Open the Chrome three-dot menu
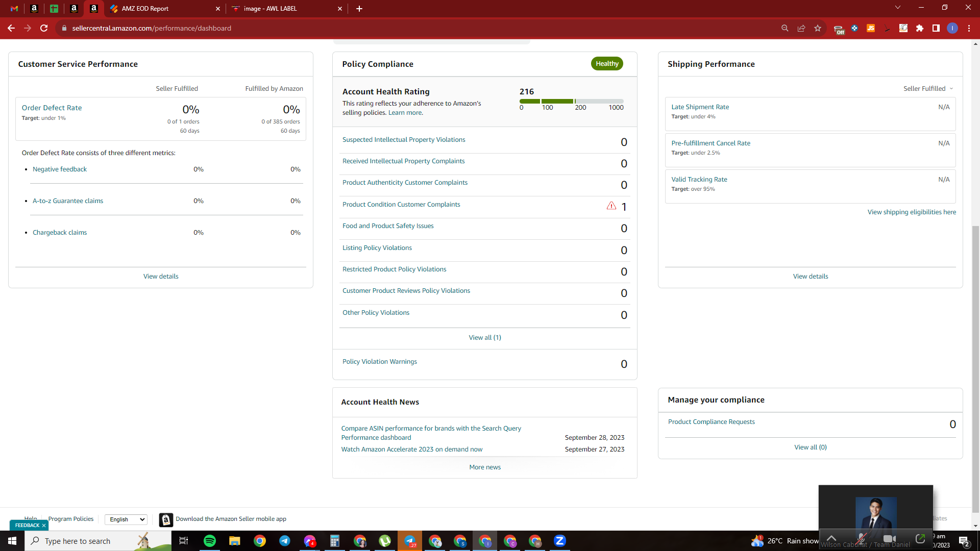The width and height of the screenshot is (980, 551). pyautogui.click(x=969, y=28)
